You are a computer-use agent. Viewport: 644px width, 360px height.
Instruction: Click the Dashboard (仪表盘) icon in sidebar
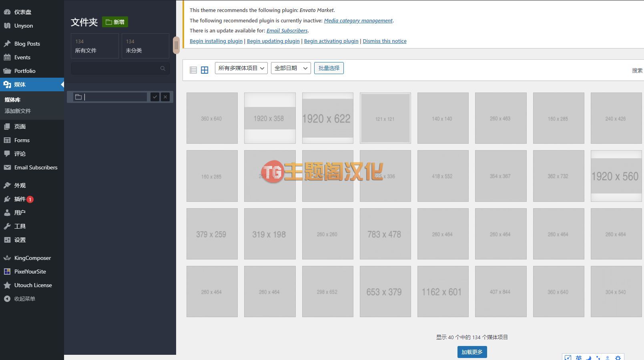(7, 12)
